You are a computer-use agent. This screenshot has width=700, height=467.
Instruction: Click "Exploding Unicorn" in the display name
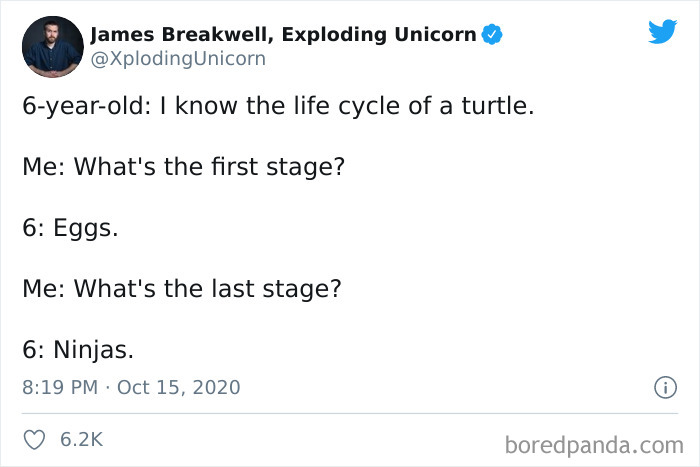pos(379,36)
